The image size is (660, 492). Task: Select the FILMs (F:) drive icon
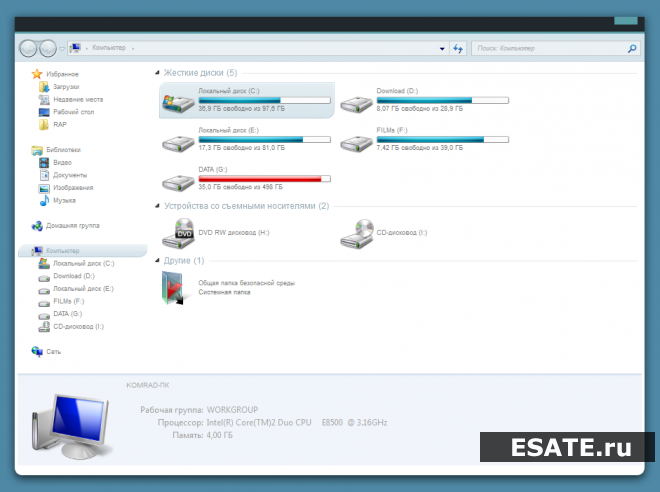357,143
